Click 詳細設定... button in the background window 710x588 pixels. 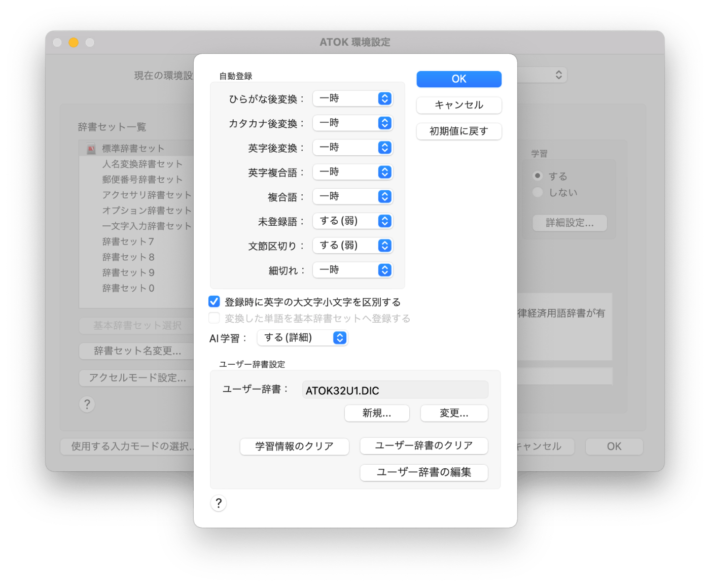(570, 223)
